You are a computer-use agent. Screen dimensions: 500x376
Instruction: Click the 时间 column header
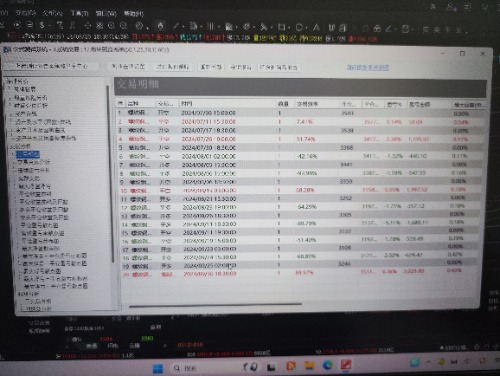(x=187, y=104)
